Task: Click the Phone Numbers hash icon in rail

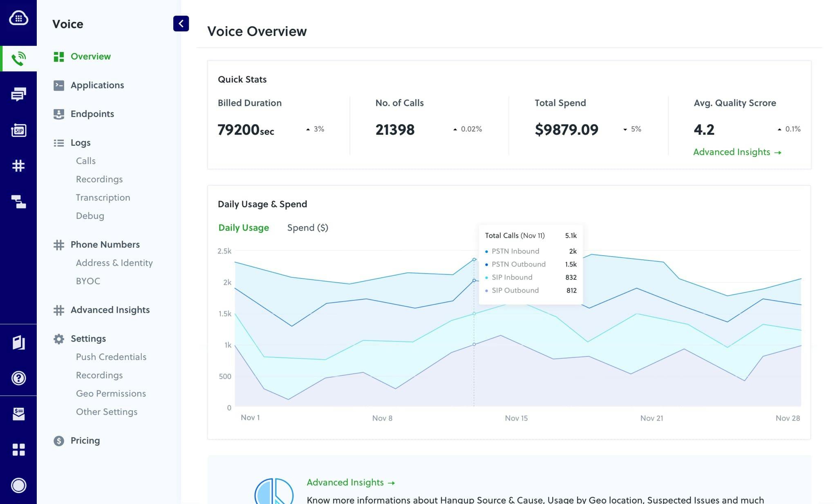Action: [x=18, y=166]
